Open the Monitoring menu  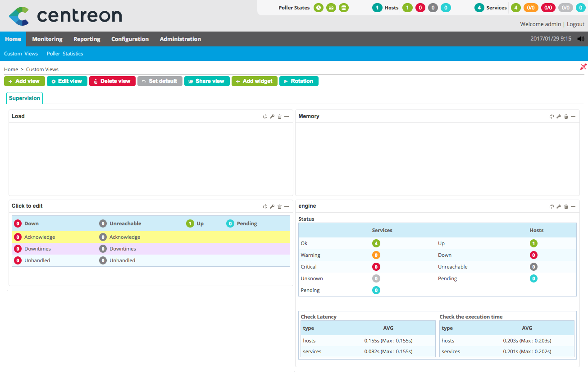coord(47,39)
